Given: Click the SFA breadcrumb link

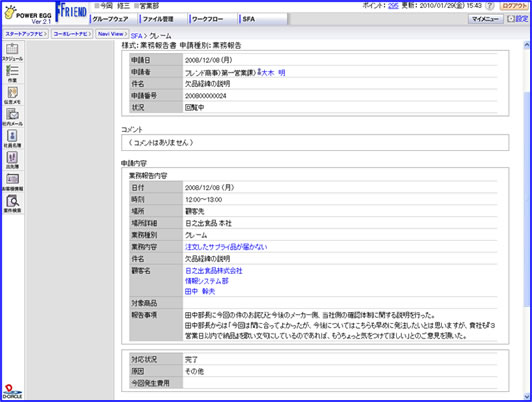Looking at the screenshot, I should click(136, 36).
